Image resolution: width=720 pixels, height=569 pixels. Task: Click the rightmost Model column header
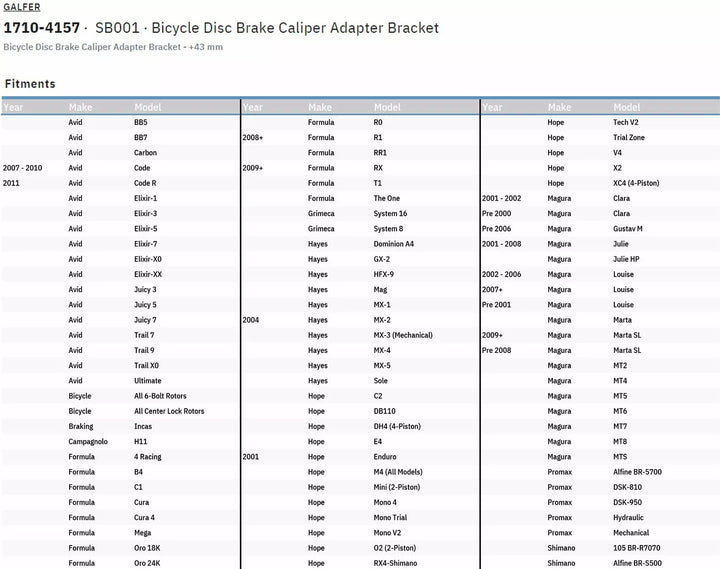pyautogui.click(x=627, y=107)
